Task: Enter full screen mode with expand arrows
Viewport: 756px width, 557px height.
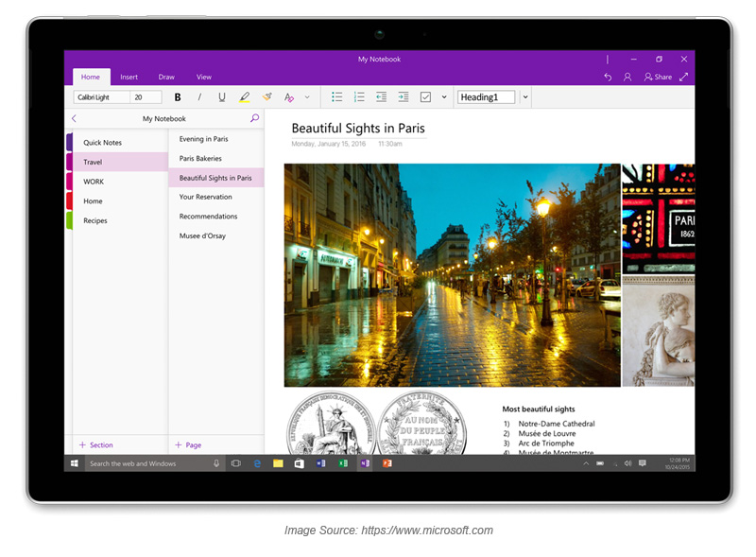Action: pos(683,77)
